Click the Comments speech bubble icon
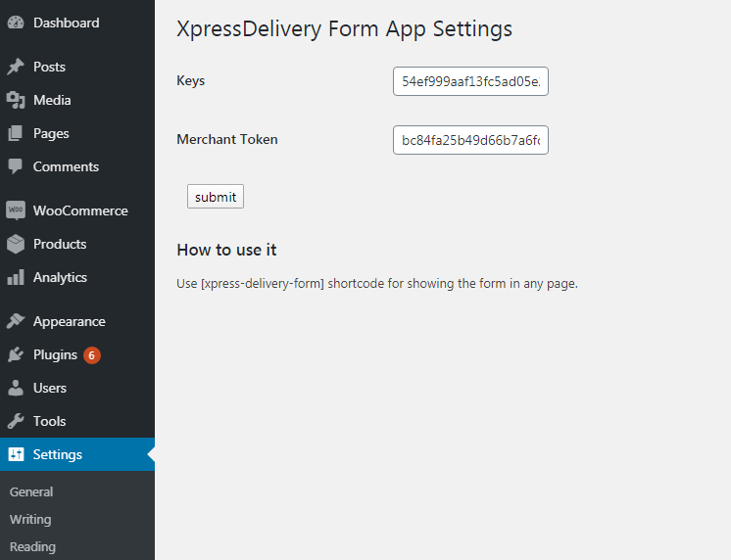The height and width of the screenshot is (560, 731). point(16,166)
